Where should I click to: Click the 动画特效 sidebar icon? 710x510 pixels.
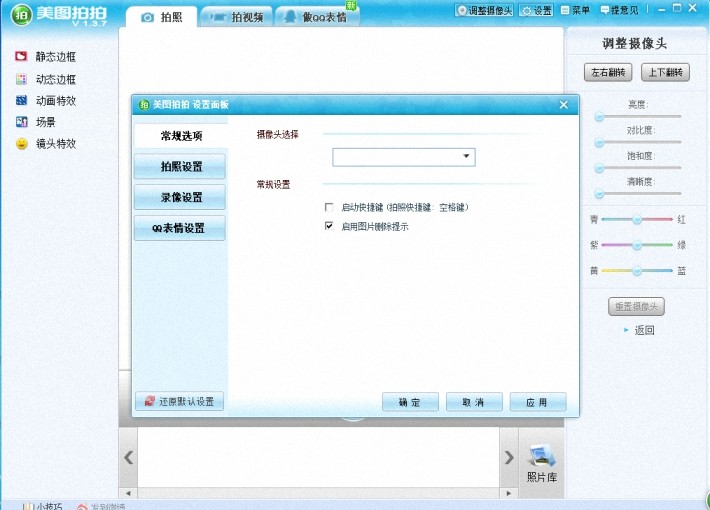(21, 100)
